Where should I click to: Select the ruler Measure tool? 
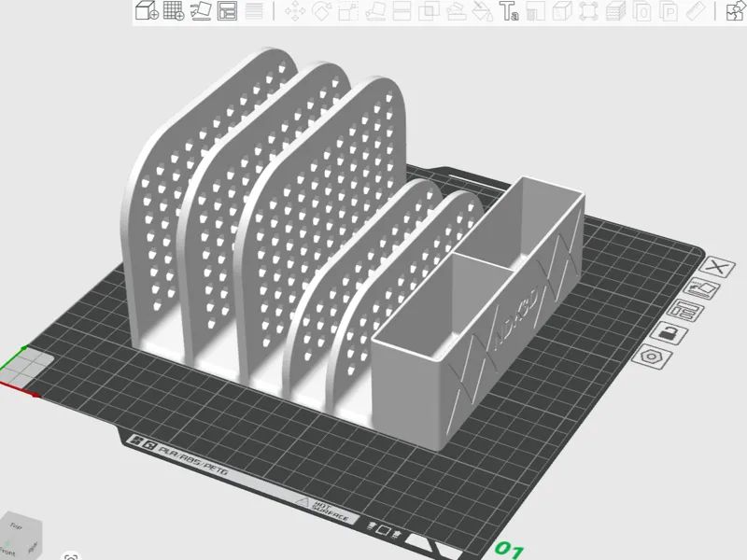point(696,11)
